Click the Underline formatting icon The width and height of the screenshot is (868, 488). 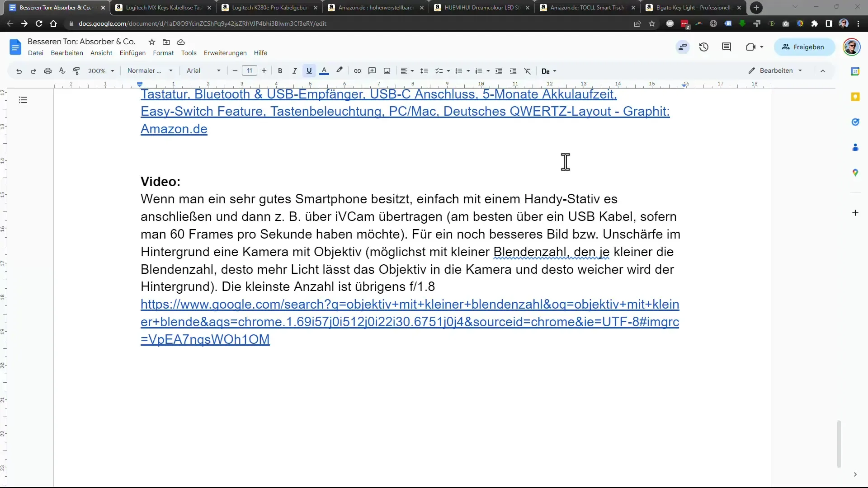pyautogui.click(x=309, y=71)
